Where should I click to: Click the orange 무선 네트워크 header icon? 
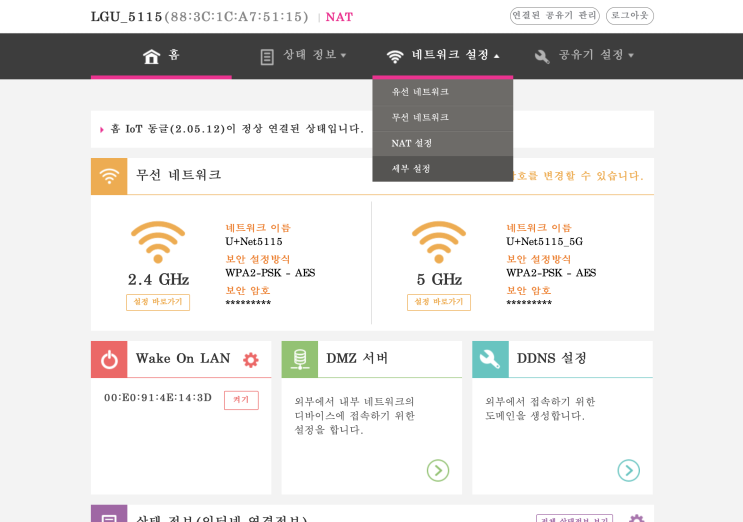click(x=109, y=176)
